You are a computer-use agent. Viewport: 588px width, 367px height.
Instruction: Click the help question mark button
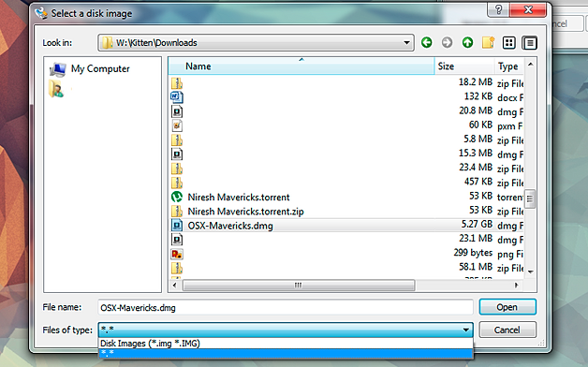tap(498, 9)
